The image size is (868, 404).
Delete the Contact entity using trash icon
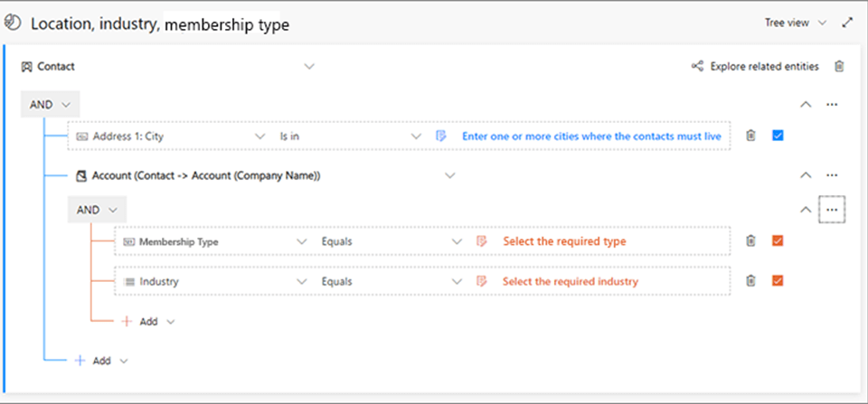click(840, 66)
